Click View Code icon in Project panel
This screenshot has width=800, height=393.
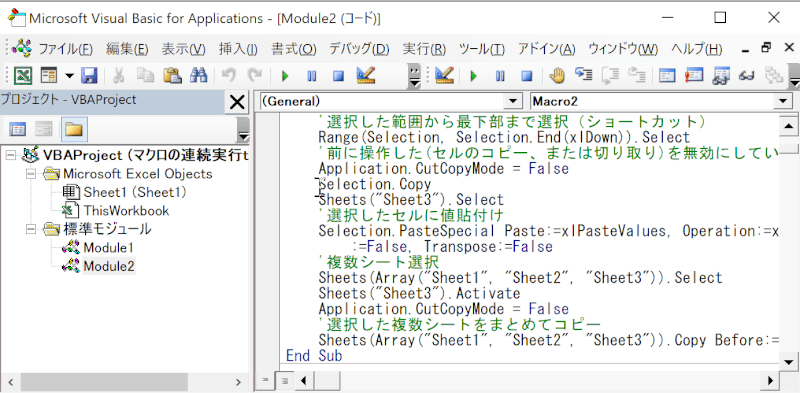18,129
